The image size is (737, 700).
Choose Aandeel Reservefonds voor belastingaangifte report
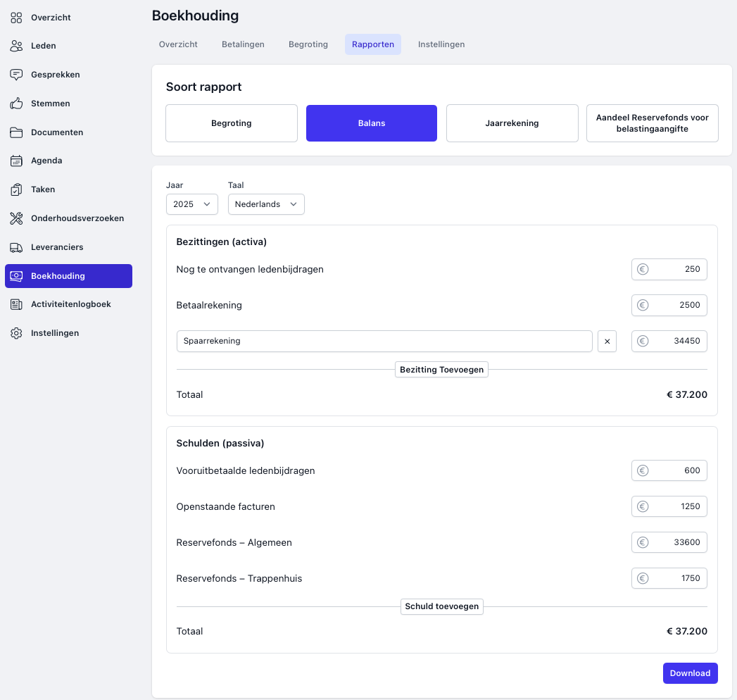(x=652, y=123)
